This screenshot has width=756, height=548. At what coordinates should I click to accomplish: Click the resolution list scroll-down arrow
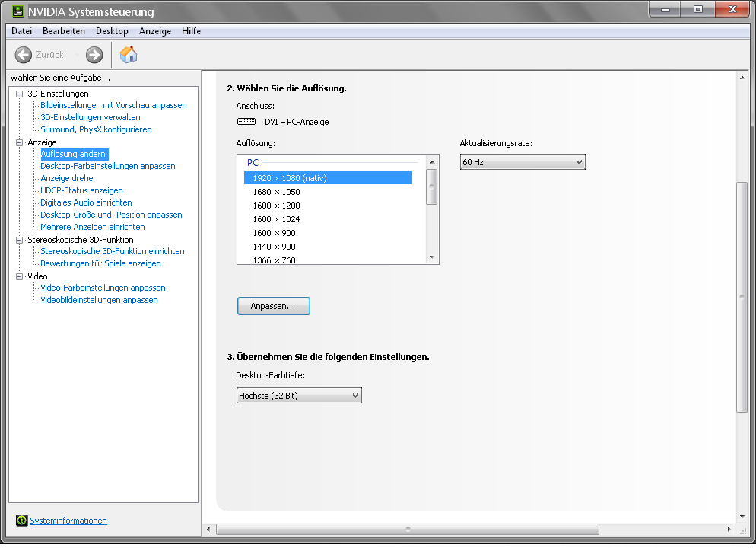click(432, 257)
